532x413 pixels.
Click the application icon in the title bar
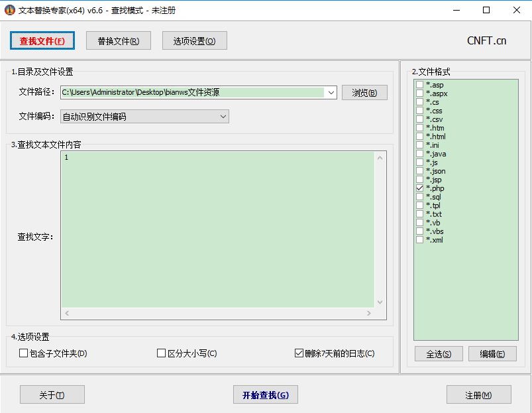[x=9, y=10]
